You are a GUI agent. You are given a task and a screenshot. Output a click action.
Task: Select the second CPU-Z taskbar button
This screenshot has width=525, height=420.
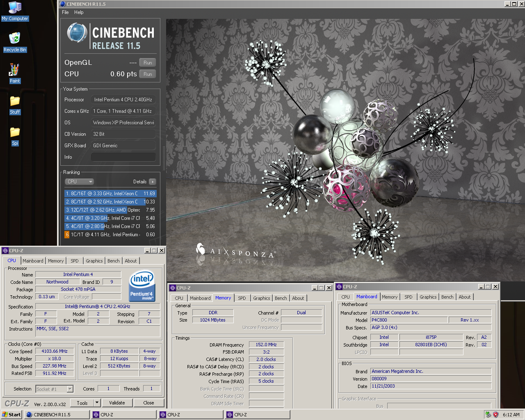(x=191, y=415)
